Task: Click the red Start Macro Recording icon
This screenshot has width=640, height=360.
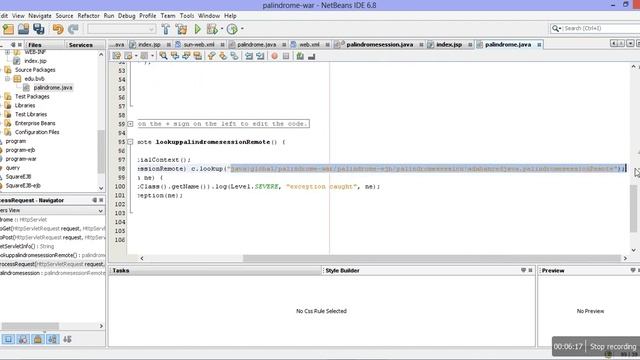Action: coord(274,56)
